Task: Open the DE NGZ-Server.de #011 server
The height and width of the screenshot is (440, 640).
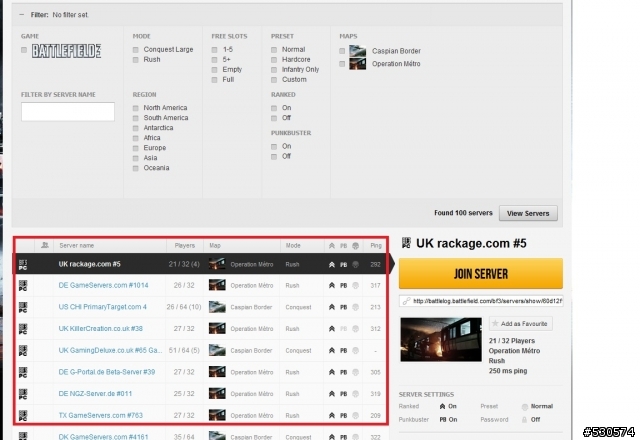Action: (x=95, y=393)
